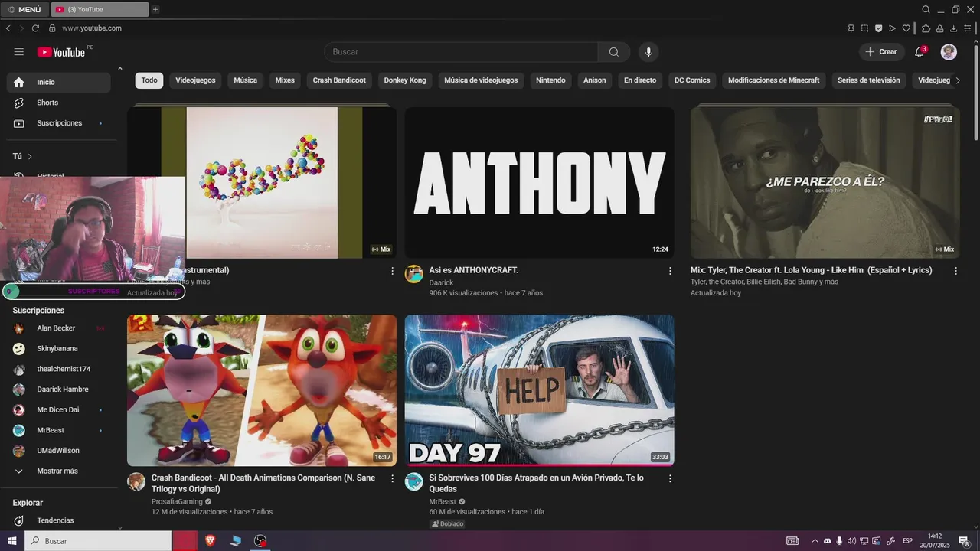The width and height of the screenshot is (980, 551).
Task: Open the MENÚ browser menu
Action: click(x=24, y=9)
